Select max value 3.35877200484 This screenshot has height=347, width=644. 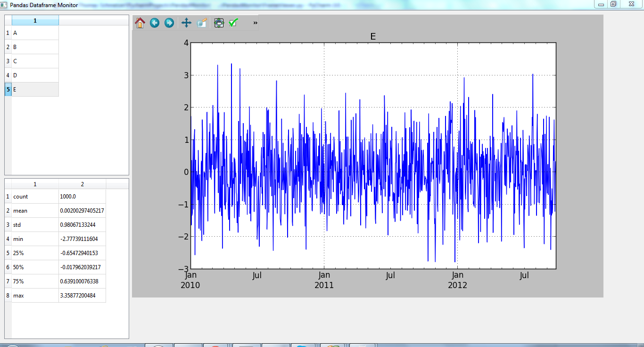(x=83, y=296)
